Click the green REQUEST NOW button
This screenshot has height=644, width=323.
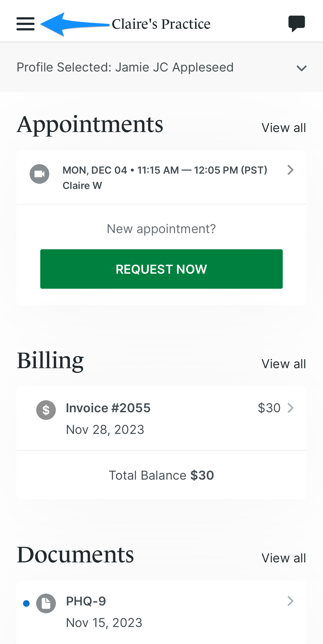tap(161, 269)
